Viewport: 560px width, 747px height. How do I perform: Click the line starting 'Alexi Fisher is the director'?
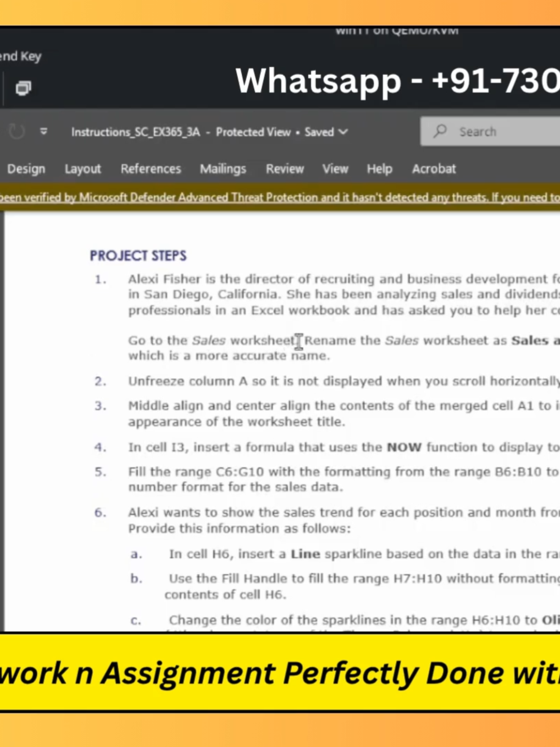[x=344, y=279]
